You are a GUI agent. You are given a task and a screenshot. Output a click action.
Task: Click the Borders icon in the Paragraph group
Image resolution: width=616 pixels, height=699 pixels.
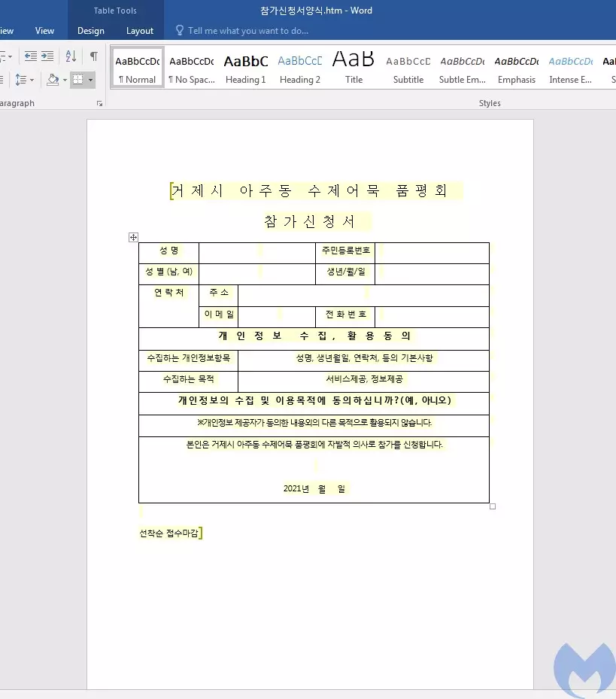[77, 79]
